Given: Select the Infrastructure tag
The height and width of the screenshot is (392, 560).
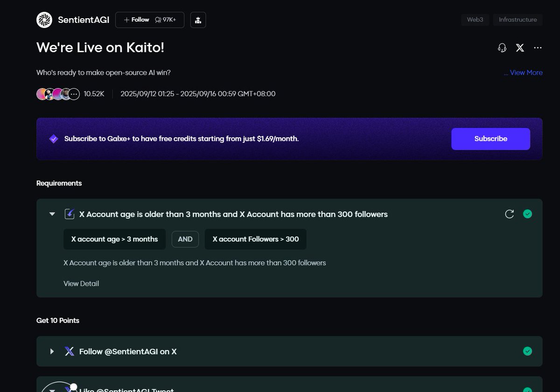Looking at the screenshot, I should coord(518,20).
